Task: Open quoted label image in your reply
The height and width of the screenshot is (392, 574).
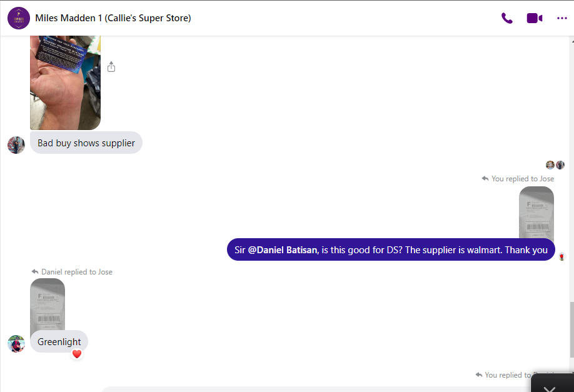Action: [536, 213]
